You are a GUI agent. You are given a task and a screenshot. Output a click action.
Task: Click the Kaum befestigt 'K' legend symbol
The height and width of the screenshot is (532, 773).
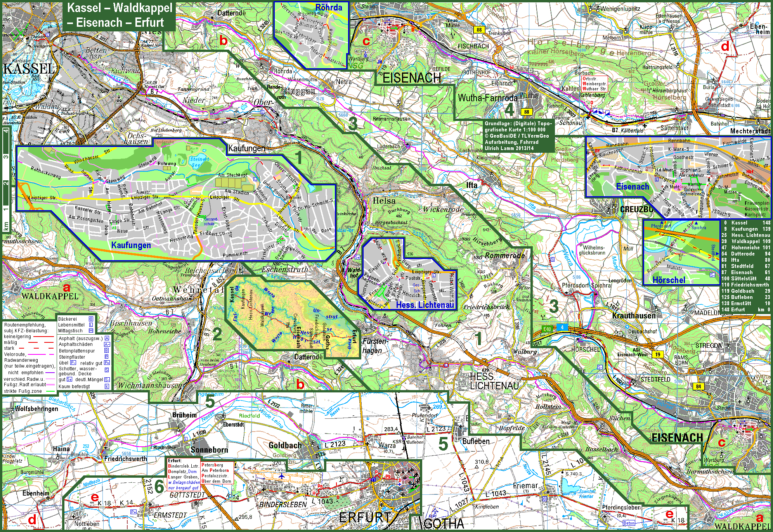coord(107,387)
